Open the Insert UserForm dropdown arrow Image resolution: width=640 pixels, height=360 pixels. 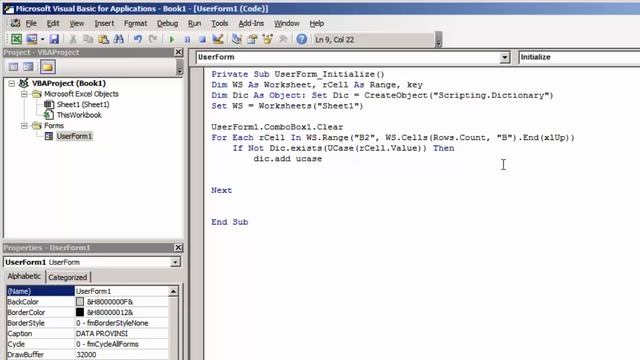coord(42,39)
